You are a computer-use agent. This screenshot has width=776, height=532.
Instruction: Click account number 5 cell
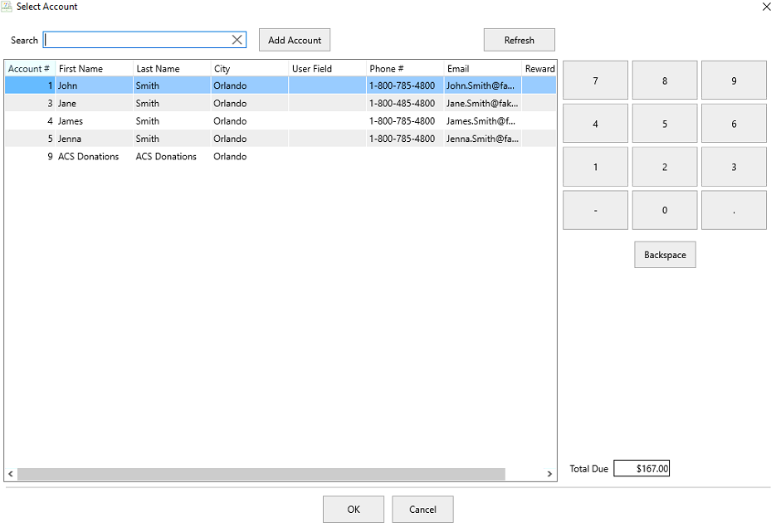coord(30,139)
